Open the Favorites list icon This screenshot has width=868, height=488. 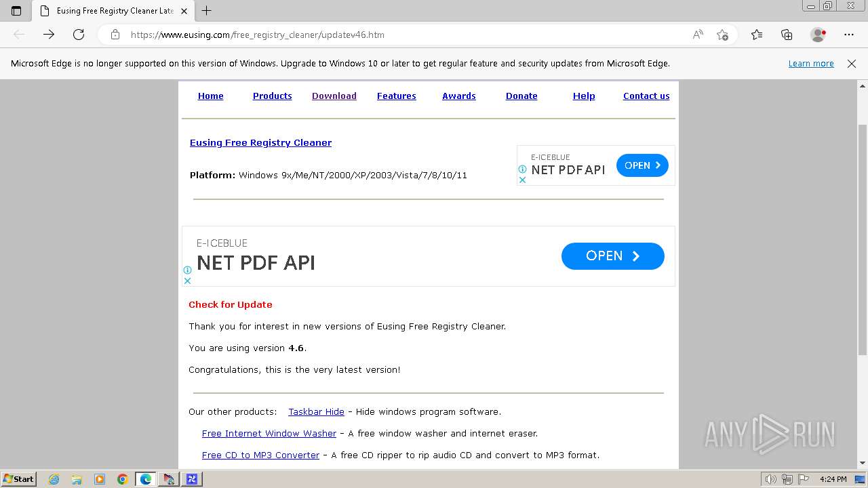click(757, 35)
